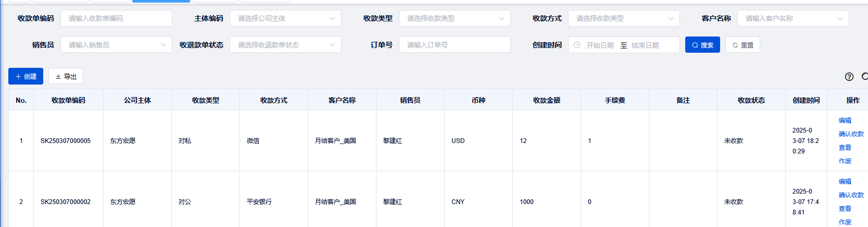
Task: Click the question mark help icon
Action: [849, 77]
